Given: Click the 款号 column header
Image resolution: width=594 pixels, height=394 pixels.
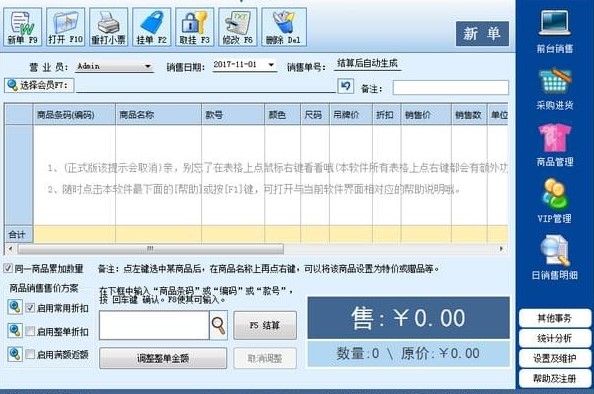Looking at the screenshot, I should click(x=233, y=115).
